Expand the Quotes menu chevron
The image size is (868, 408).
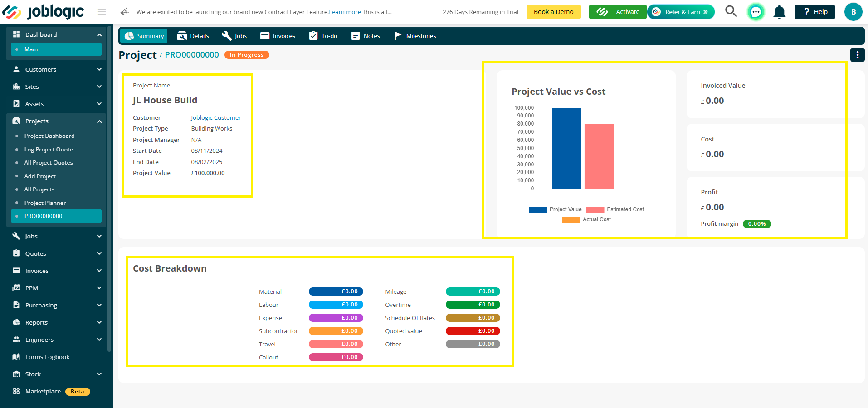pos(99,253)
